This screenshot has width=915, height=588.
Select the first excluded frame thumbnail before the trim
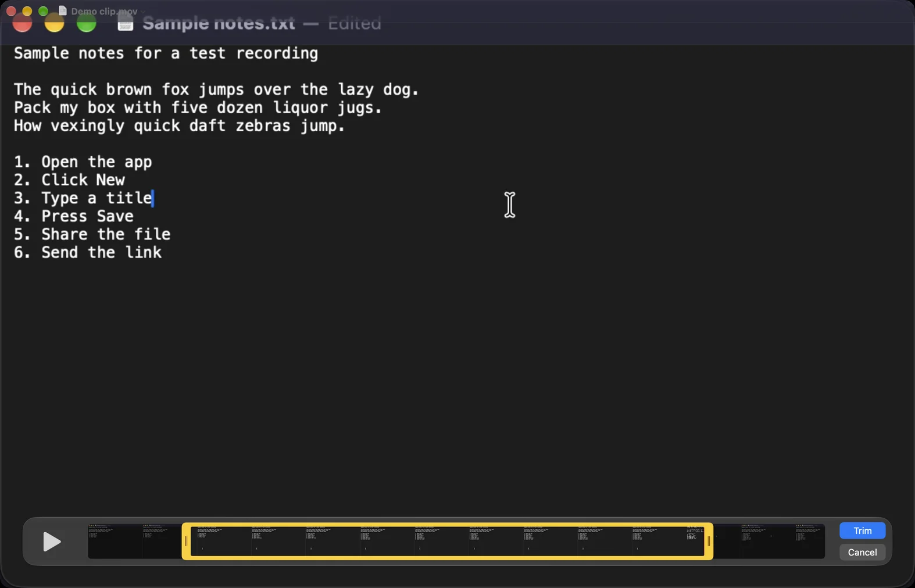(x=115, y=542)
